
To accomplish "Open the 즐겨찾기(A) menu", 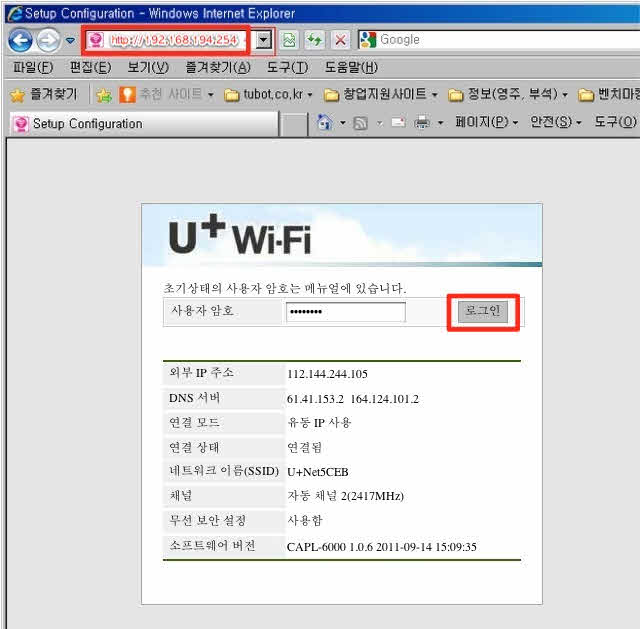I will 218,67.
